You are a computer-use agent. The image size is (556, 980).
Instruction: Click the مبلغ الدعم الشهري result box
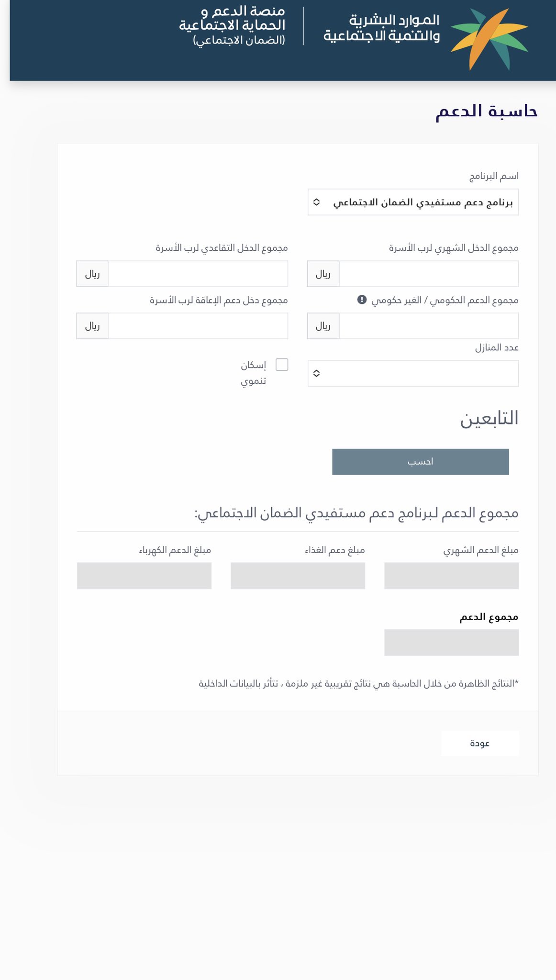[451, 576]
